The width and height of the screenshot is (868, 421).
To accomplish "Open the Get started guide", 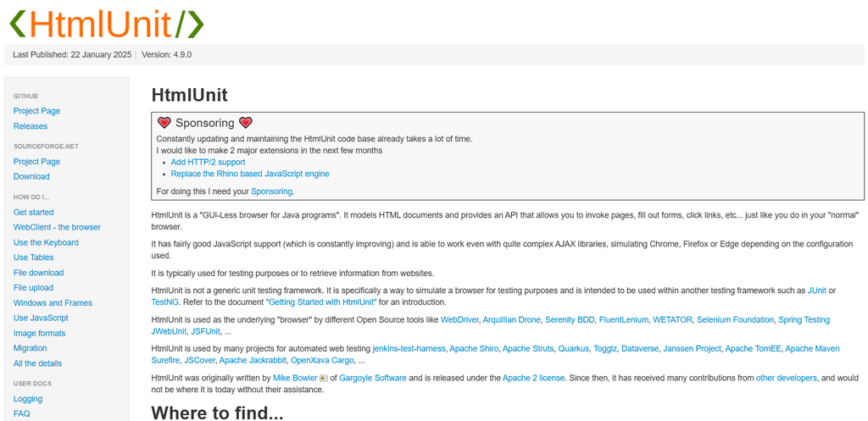I will click(34, 213).
